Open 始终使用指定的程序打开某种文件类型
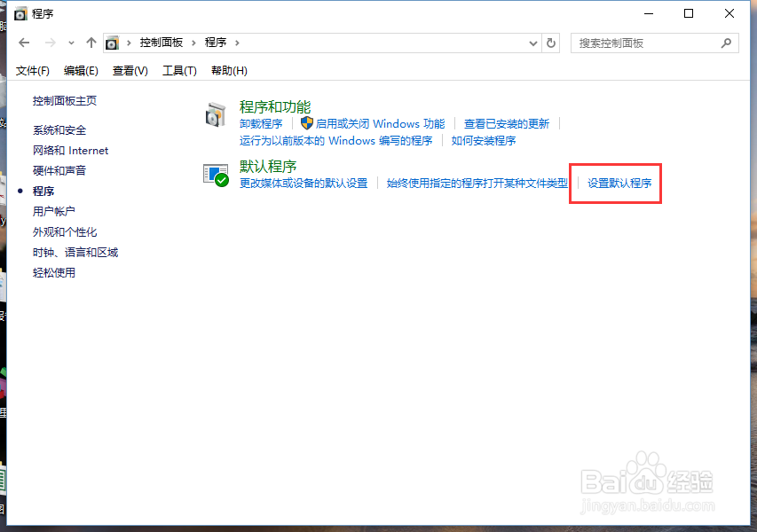This screenshot has height=532, width=757. coord(477,184)
